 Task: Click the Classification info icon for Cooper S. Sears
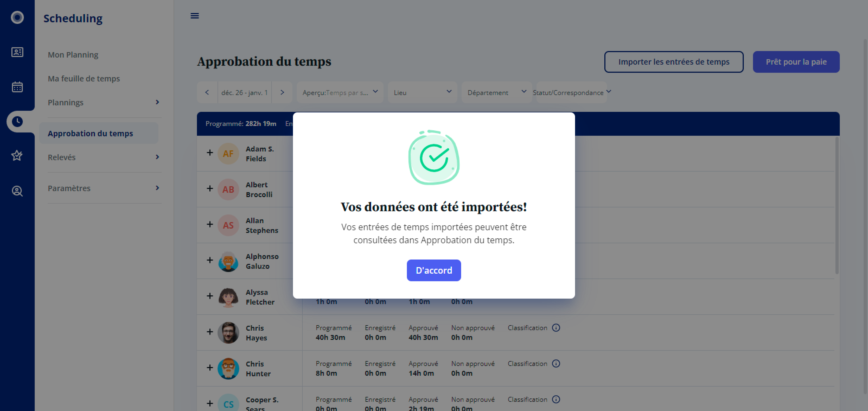556,399
